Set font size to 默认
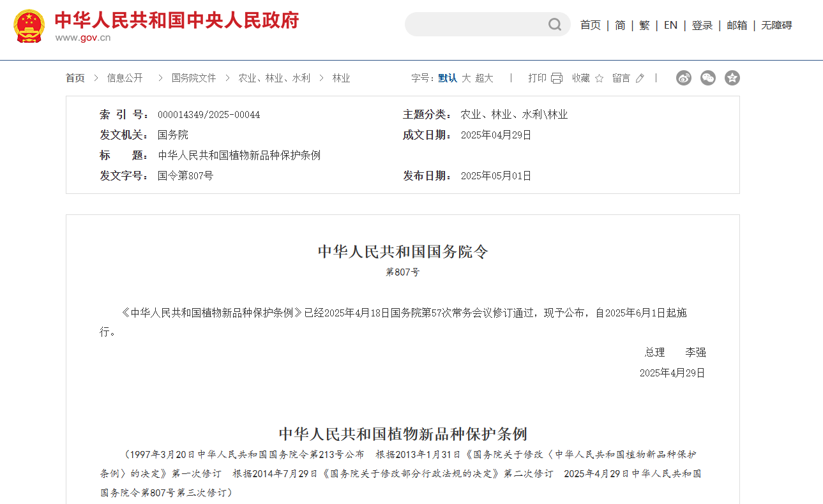 coord(448,78)
